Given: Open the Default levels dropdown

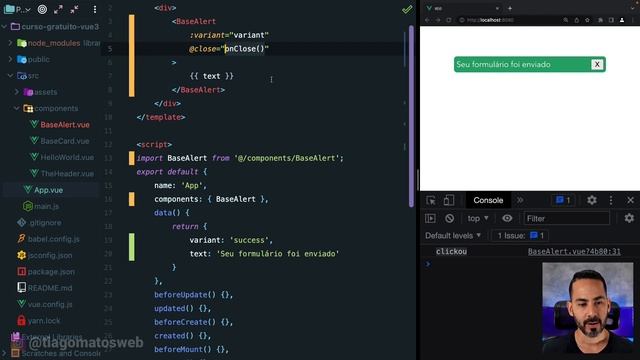Looking at the screenshot, I should point(453,236).
